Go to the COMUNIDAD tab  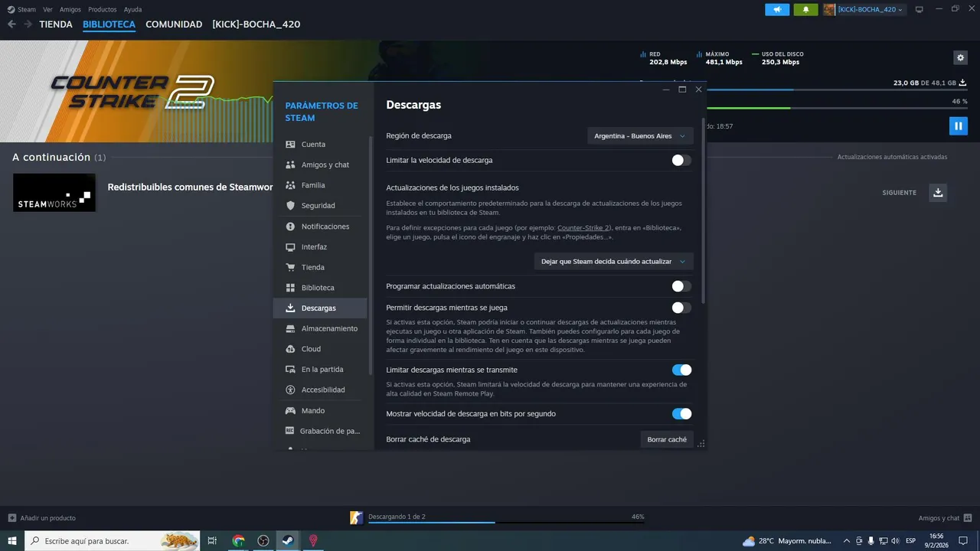(174, 24)
